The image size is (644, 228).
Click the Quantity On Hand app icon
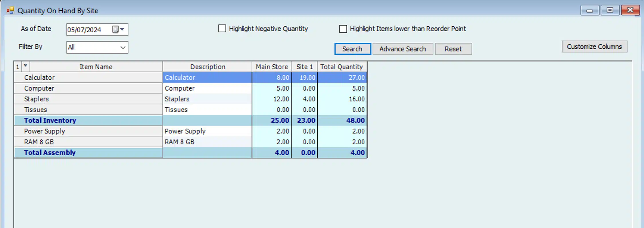click(x=10, y=11)
